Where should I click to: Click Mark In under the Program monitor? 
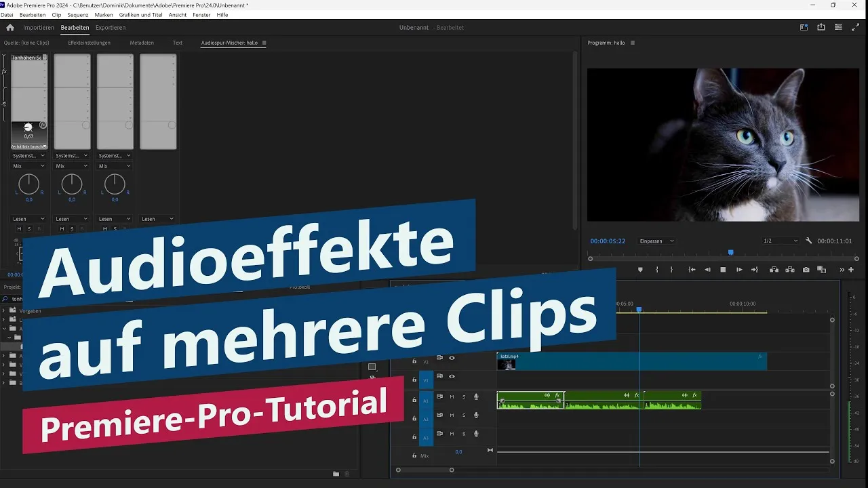(x=656, y=269)
